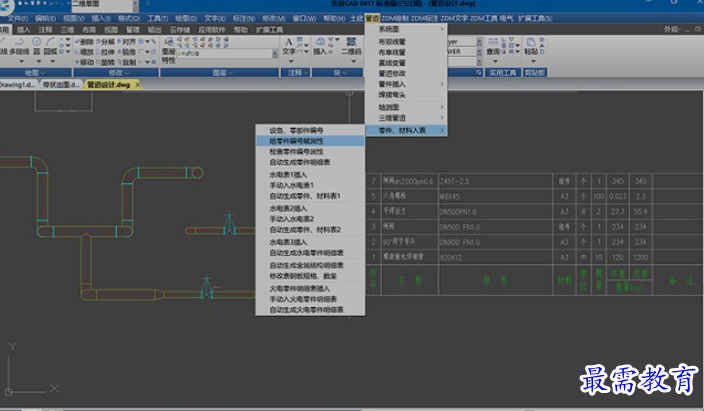Click the 缩放 scale tool
The width and height of the screenshot is (704, 411).
84,52
